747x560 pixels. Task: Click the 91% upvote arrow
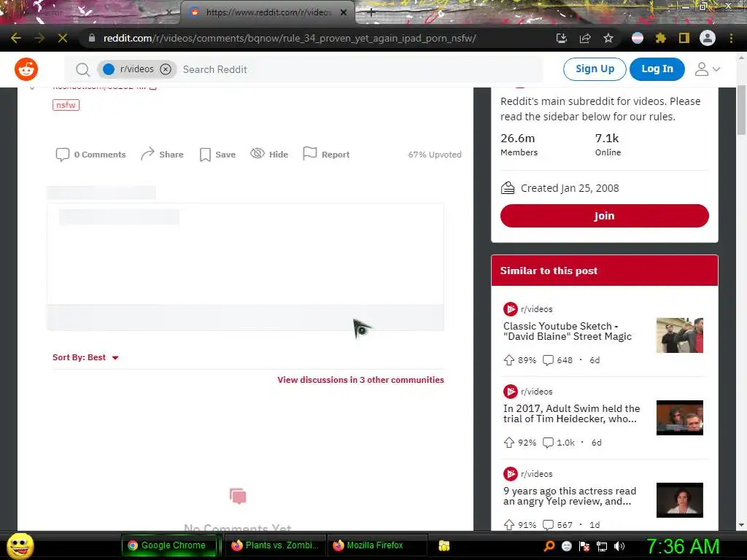coord(508,525)
